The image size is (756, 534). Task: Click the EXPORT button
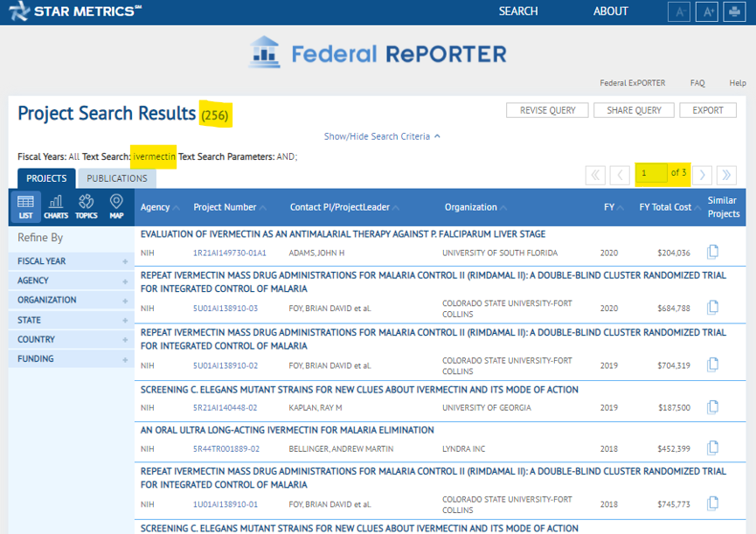[708, 110]
